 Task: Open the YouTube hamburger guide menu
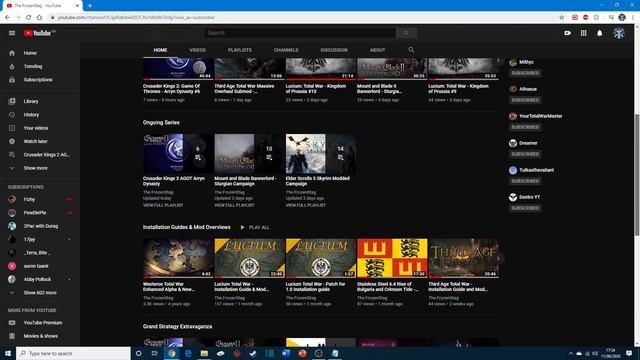(x=12, y=33)
